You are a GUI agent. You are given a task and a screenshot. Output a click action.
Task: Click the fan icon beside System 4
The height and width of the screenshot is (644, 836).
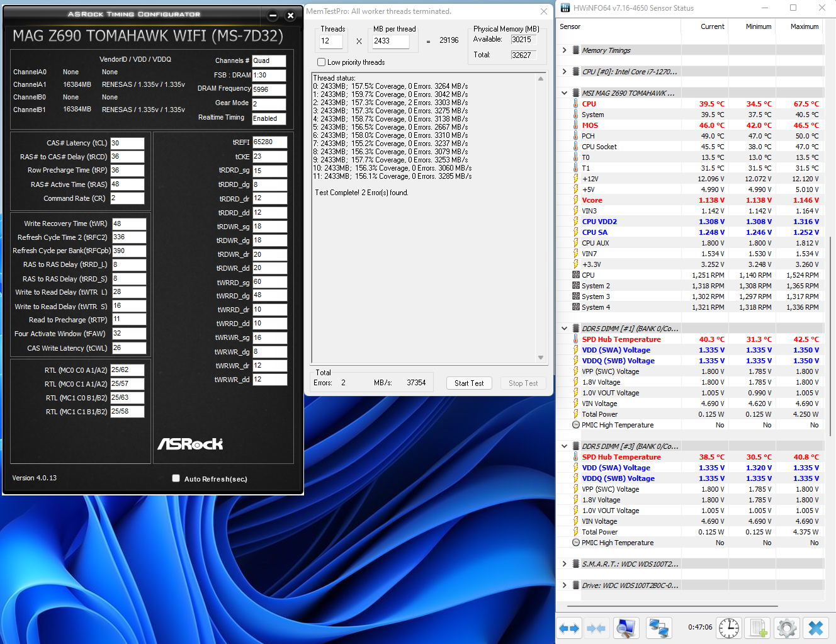coord(575,307)
